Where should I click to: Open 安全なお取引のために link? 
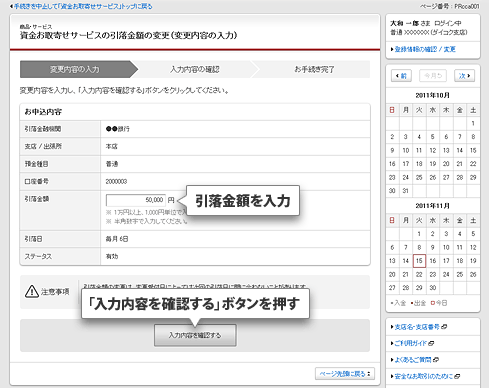424,376
